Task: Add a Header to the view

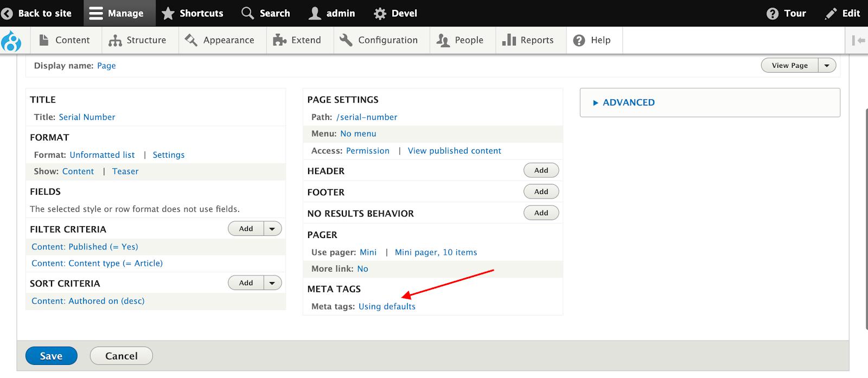Action: point(541,170)
